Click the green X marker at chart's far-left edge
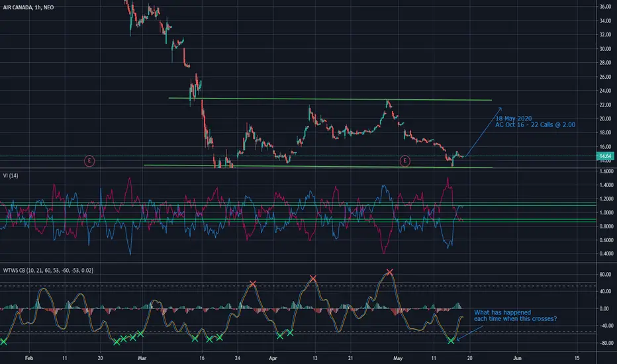 pyautogui.click(x=3, y=341)
